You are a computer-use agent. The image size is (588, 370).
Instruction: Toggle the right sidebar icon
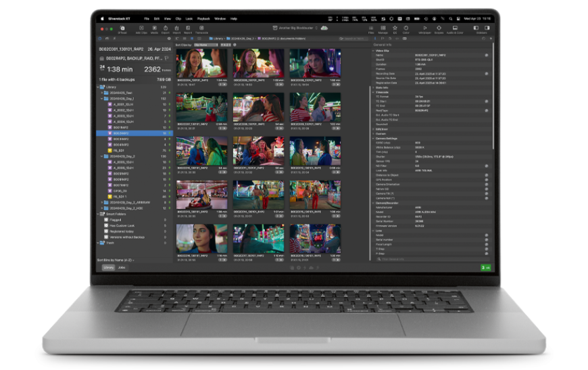[x=487, y=28]
